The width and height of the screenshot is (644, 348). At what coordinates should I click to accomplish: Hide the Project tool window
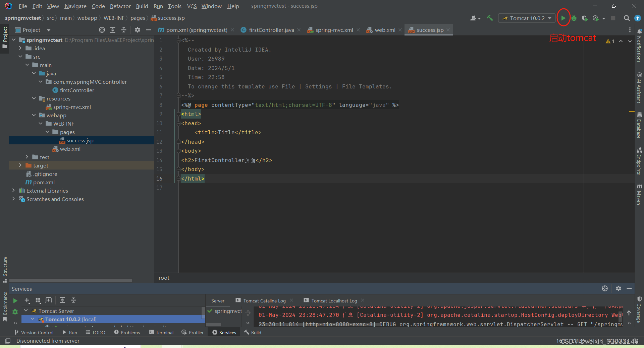(148, 30)
